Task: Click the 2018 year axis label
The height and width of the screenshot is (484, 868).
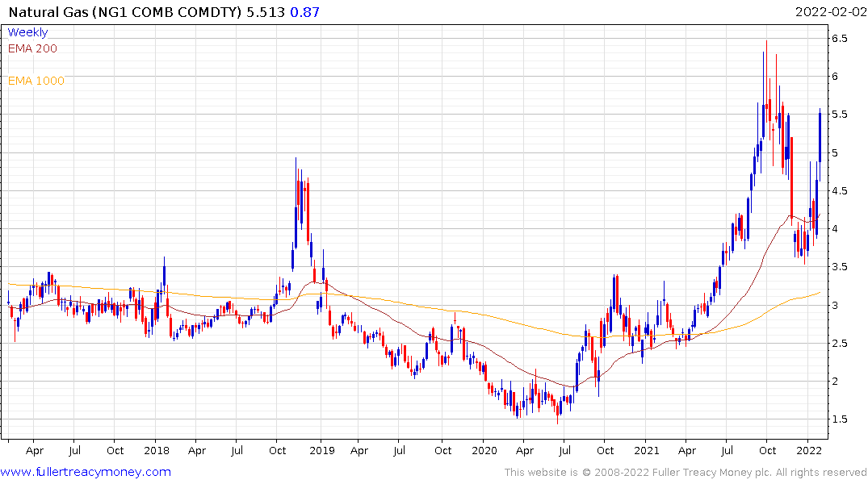Action: [156, 450]
